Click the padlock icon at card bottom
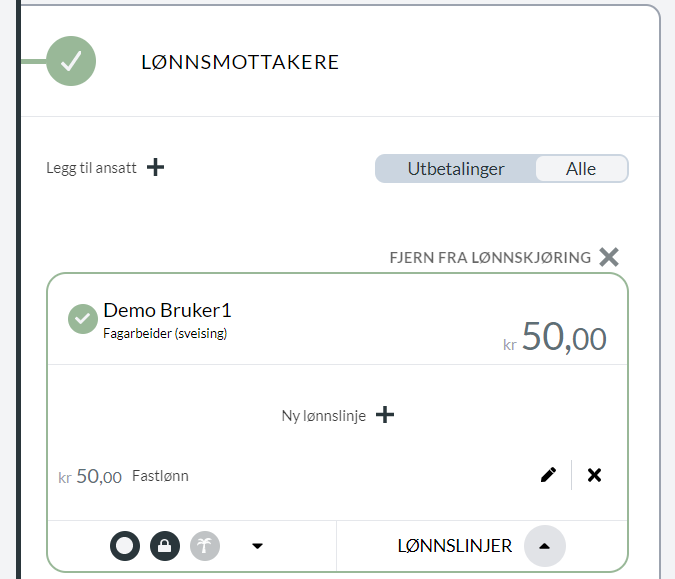Image resolution: width=675 pixels, height=579 pixels. 165,546
